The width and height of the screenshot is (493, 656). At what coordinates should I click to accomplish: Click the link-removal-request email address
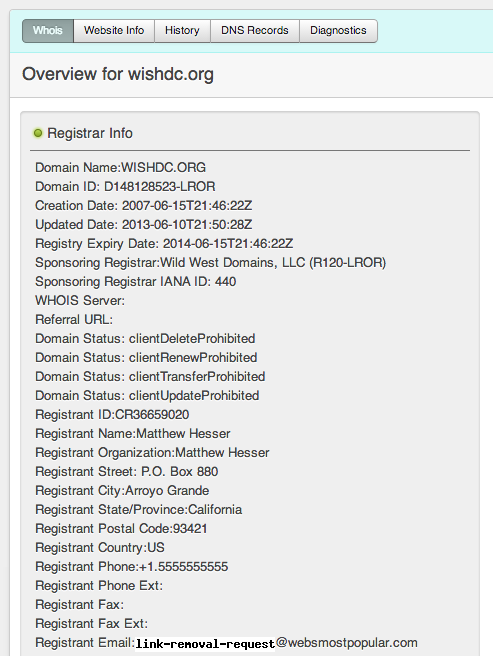pos(276,643)
